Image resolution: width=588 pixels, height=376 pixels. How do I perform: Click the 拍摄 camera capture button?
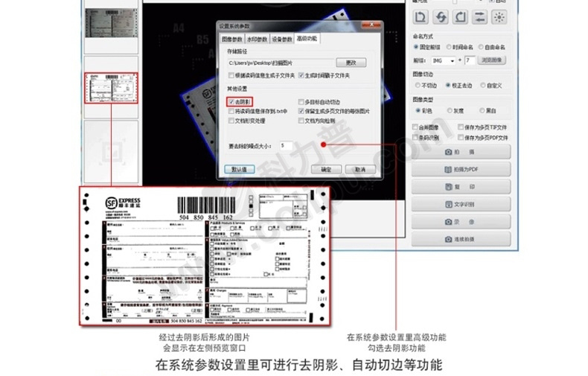tap(461, 152)
